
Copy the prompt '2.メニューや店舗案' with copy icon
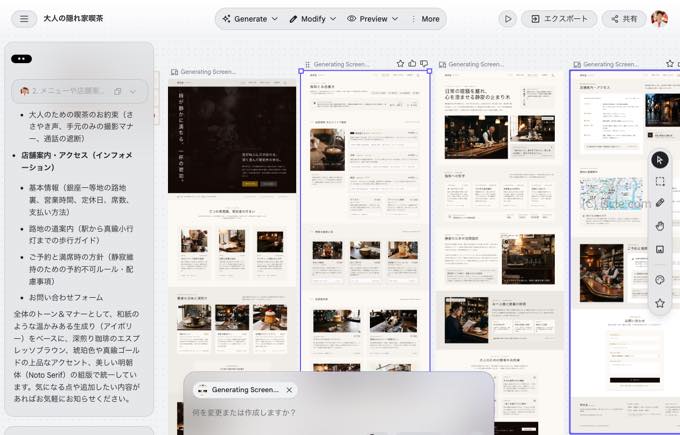[x=118, y=92]
